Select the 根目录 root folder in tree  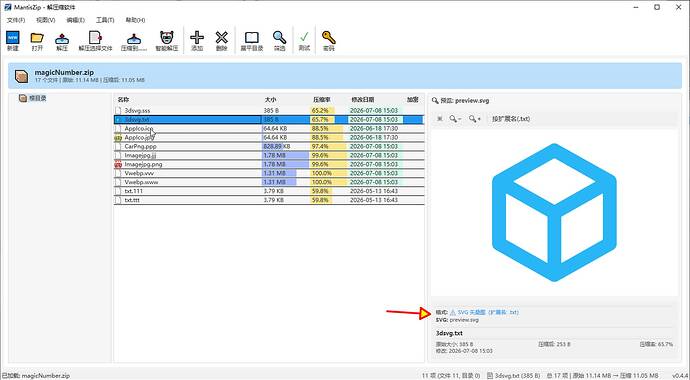click(x=37, y=99)
